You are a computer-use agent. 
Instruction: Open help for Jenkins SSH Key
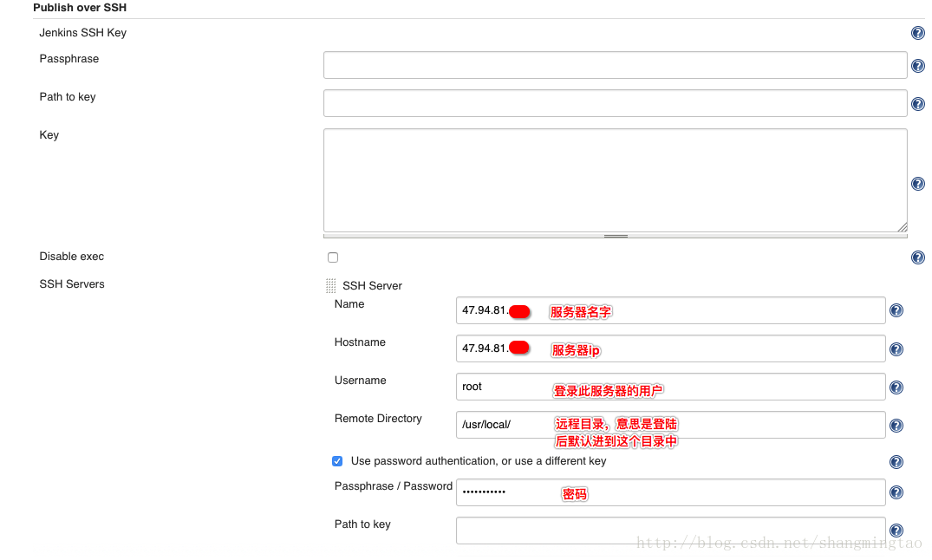click(x=918, y=33)
